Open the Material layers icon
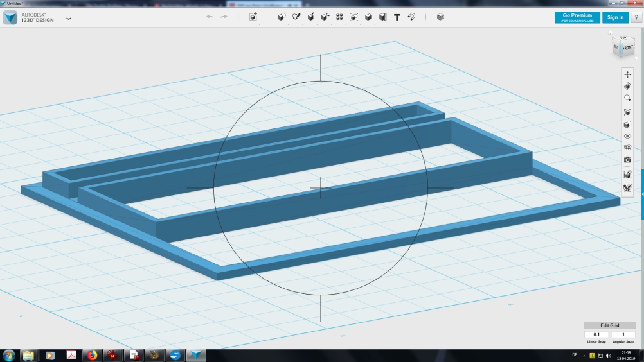 [x=440, y=17]
